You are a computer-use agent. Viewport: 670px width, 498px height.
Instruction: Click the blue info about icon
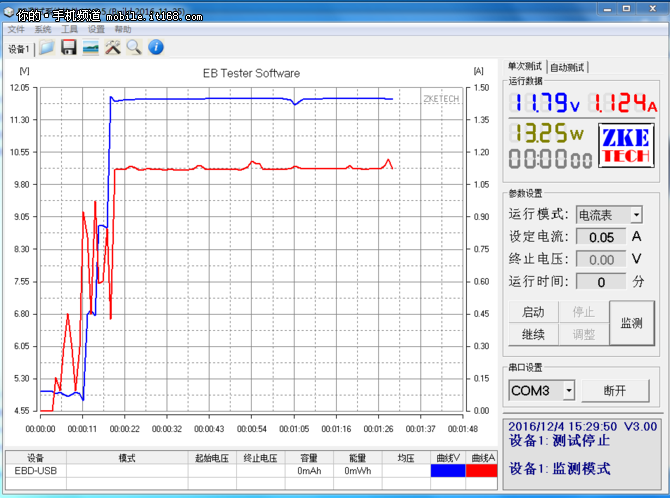(x=156, y=48)
